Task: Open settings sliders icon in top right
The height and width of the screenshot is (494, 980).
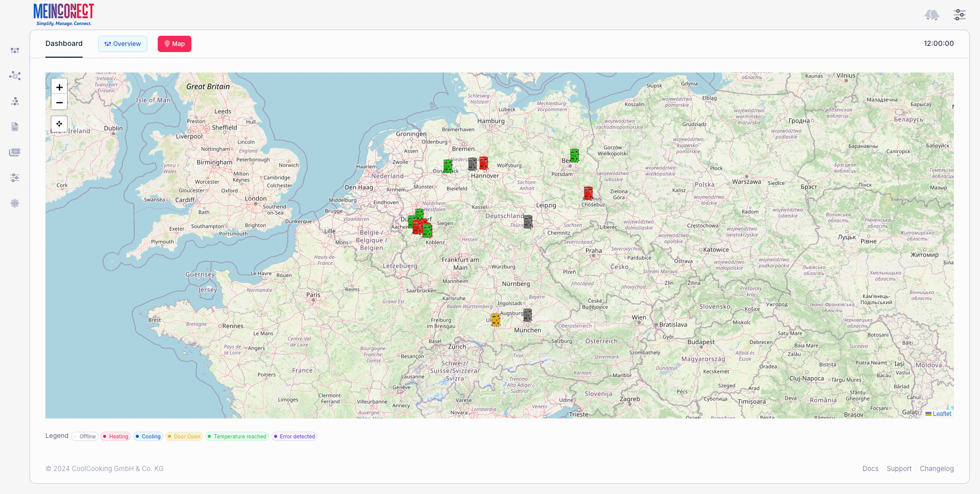Action: (959, 15)
